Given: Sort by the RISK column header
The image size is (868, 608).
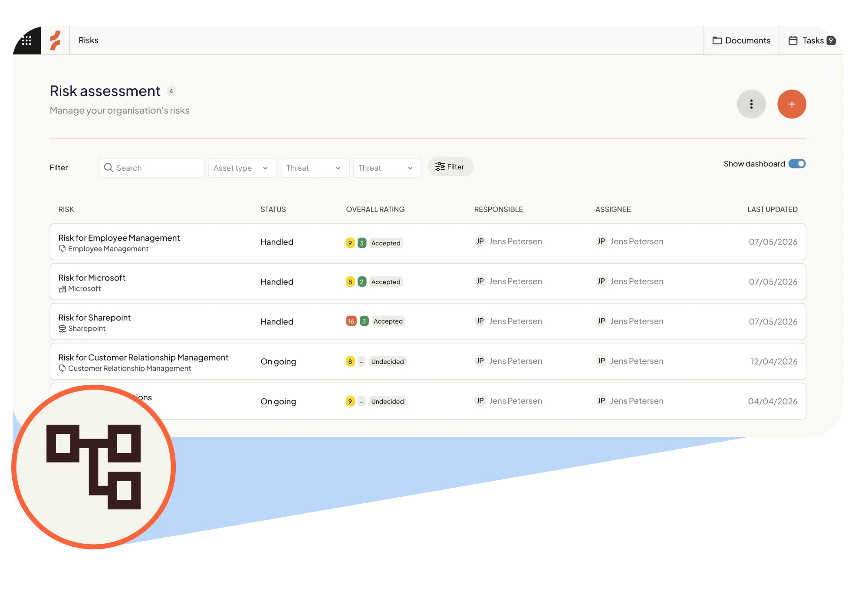Looking at the screenshot, I should click(66, 209).
